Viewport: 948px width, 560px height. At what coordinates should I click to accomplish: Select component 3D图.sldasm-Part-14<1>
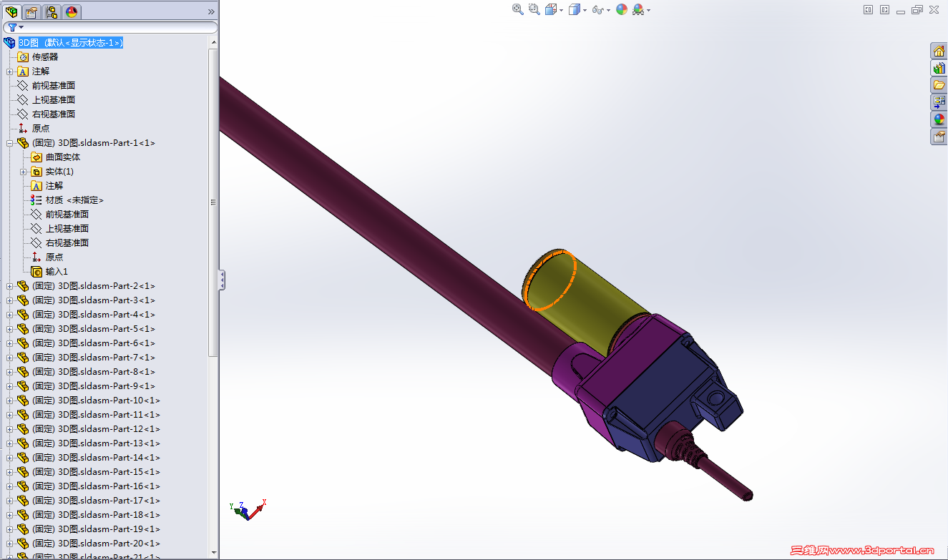(x=96, y=458)
